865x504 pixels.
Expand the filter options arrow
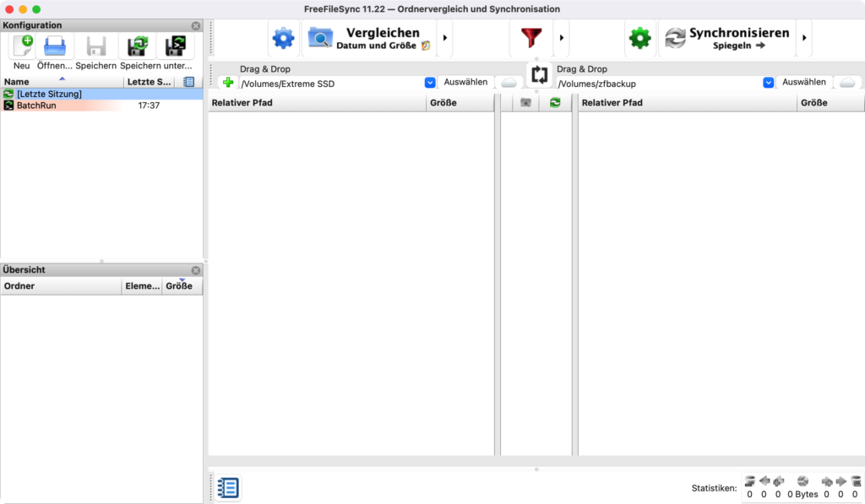[x=562, y=38]
